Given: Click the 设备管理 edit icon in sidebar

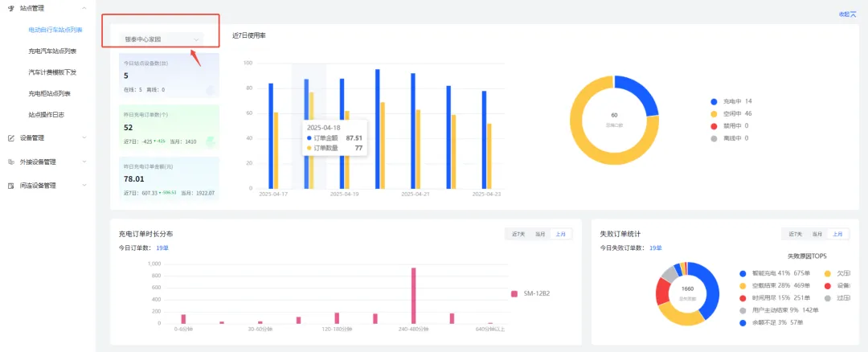Looking at the screenshot, I should pyautogui.click(x=10, y=137).
